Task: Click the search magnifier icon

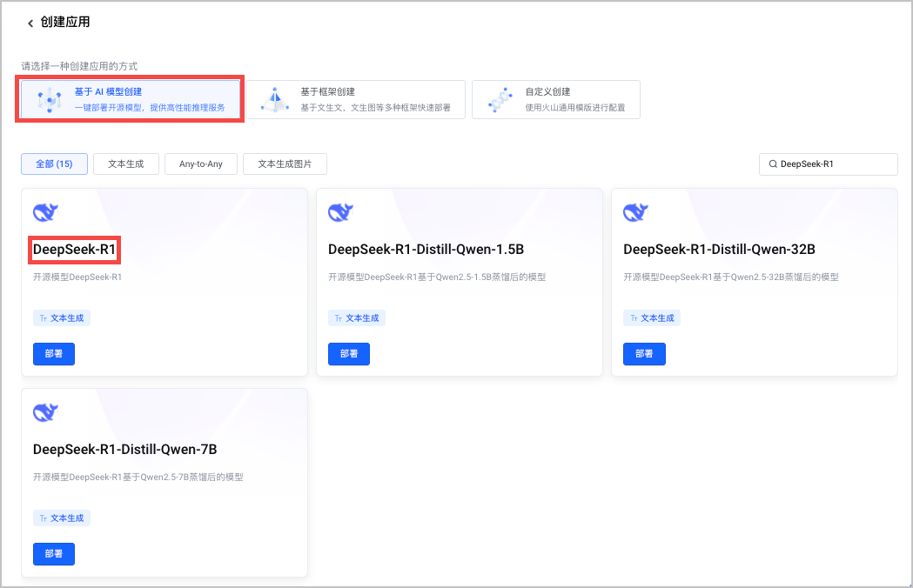Action: 773,164
